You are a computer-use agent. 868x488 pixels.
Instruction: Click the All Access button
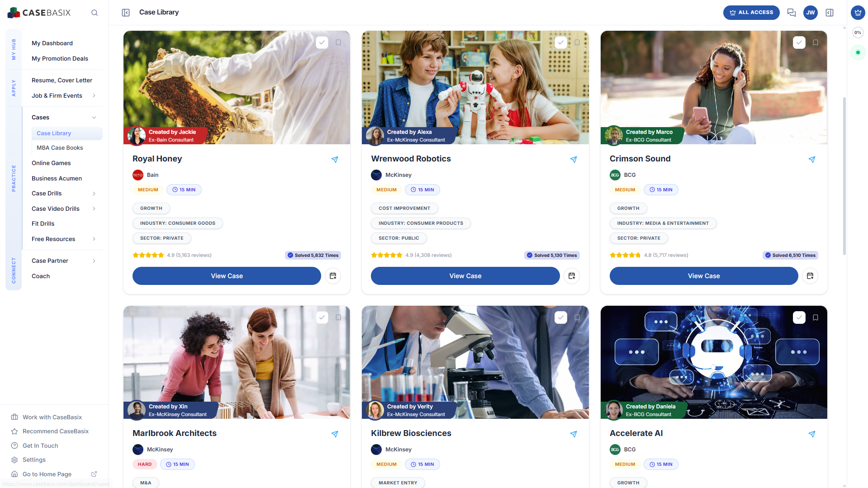point(751,13)
